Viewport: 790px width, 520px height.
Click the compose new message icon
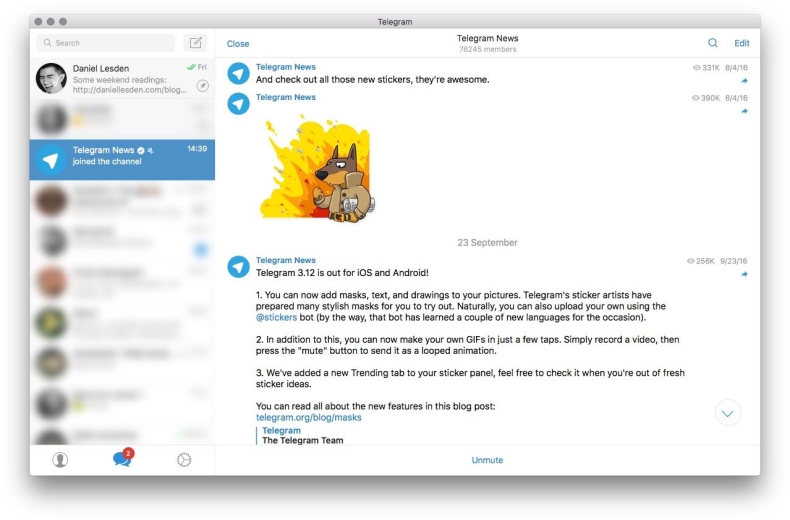196,43
